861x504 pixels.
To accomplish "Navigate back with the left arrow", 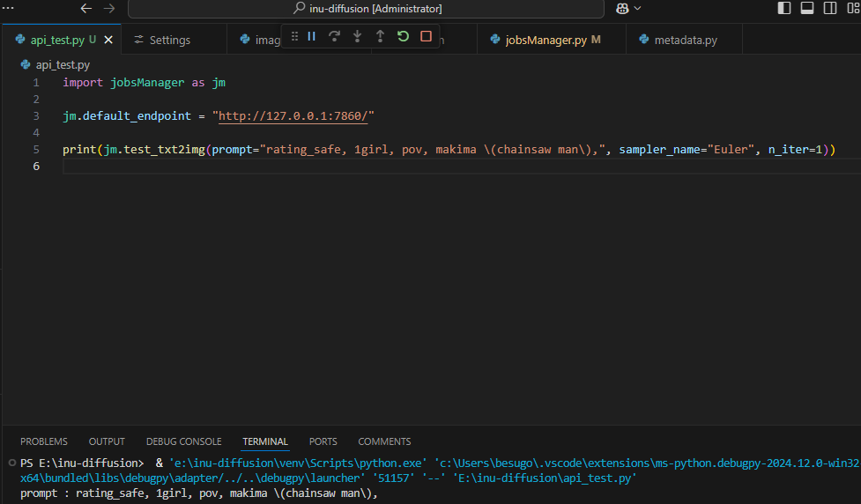I will coord(86,8).
